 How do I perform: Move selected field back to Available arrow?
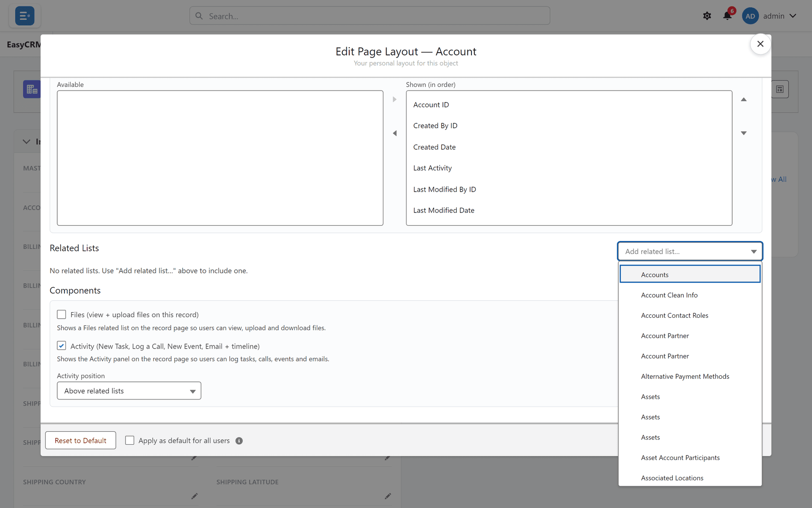pyautogui.click(x=394, y=133)
